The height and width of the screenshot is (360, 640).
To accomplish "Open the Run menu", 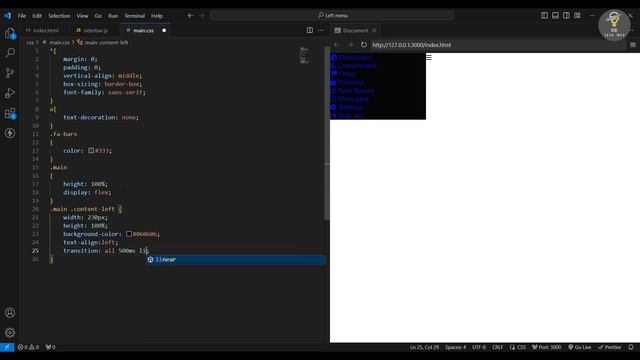I will tap(113, 16).
